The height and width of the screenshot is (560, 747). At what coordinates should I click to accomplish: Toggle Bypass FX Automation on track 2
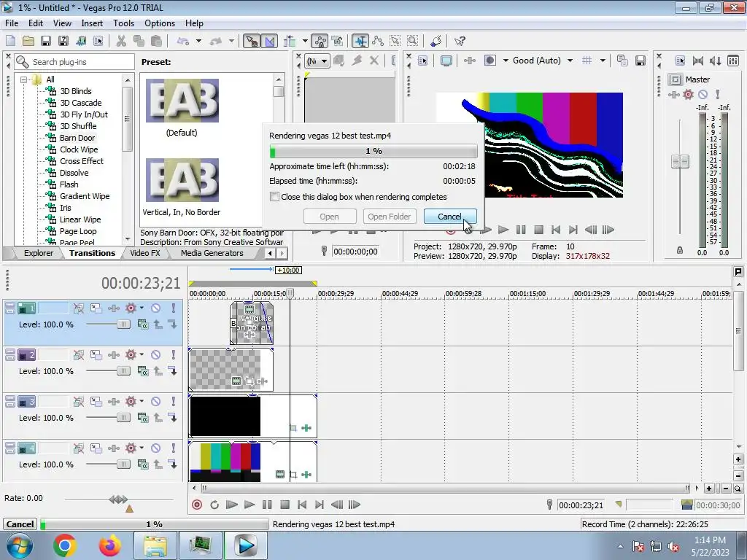click(x=79, y=355)
